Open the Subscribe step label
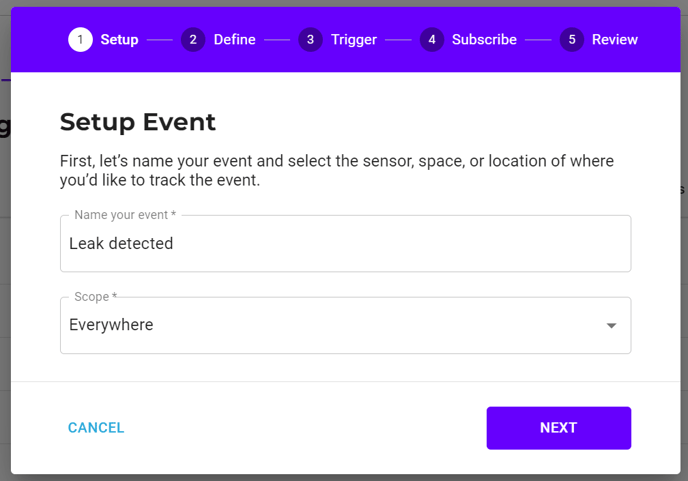The width and height of the screenshot is (688, 481). (x=484, y=39)
